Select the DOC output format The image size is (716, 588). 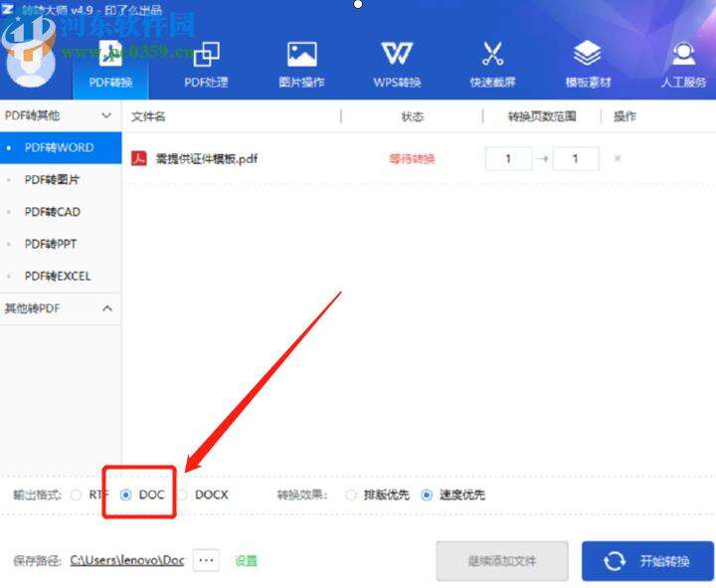pos(126,494)
